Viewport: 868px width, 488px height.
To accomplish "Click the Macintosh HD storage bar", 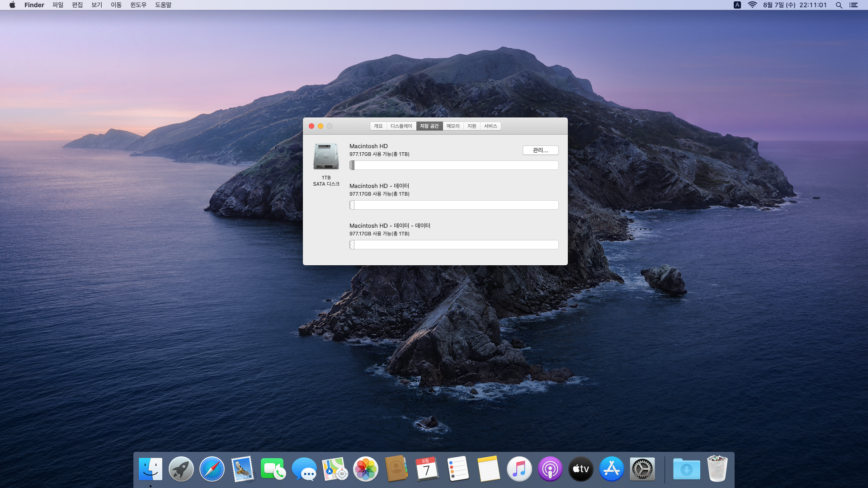I will click(454, 165).
